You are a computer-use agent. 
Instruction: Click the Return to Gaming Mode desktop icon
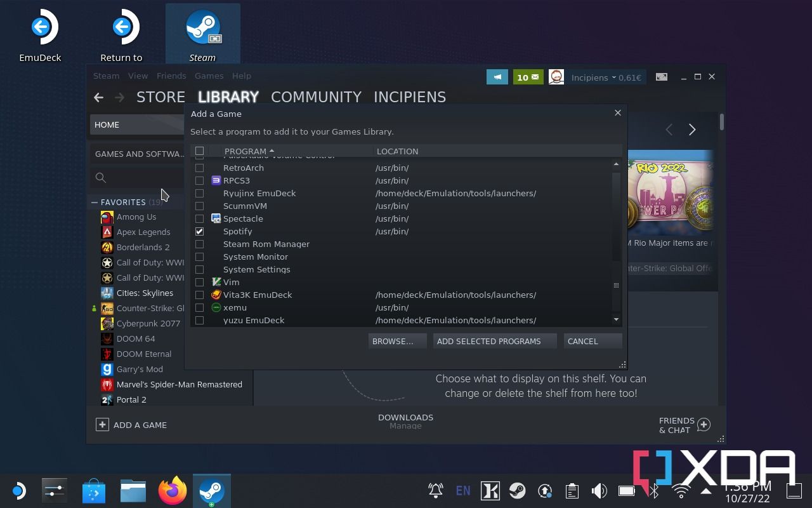click(121, 35)
